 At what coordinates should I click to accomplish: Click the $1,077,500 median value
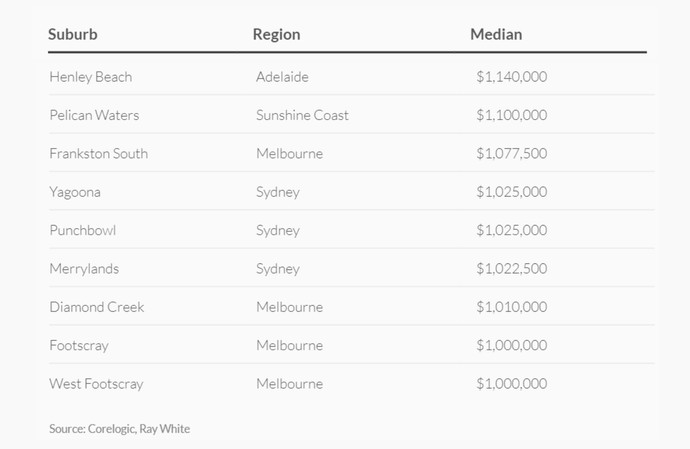511,154
